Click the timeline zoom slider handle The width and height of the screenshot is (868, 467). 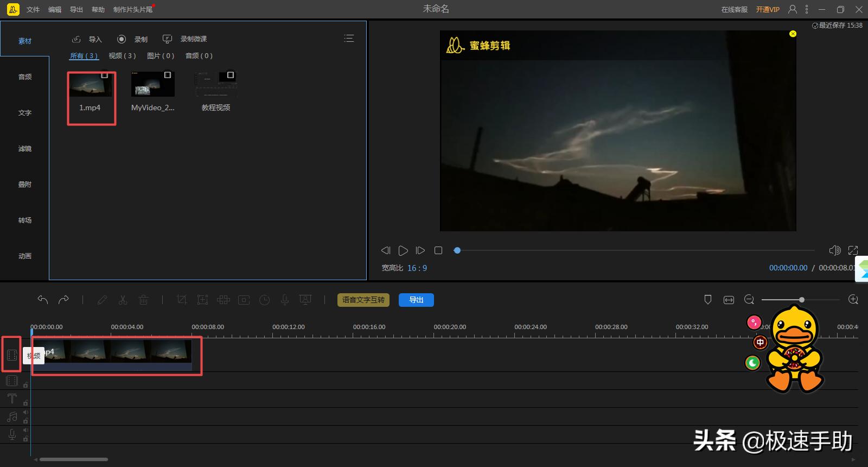[801, 300]
